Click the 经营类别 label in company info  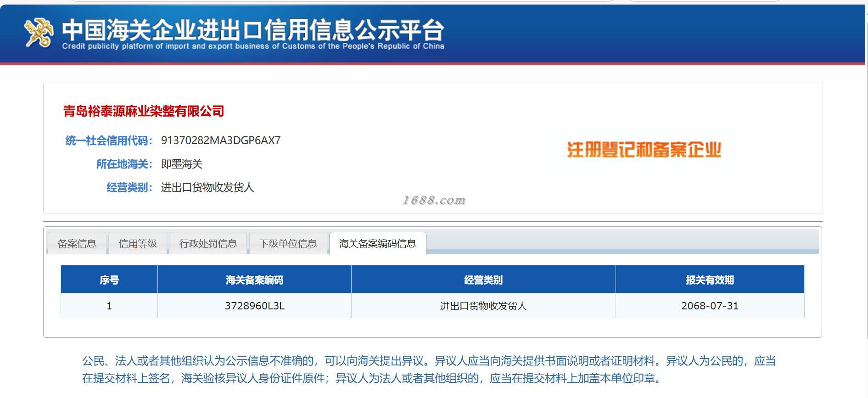pyautogui.click(x=129, y=187)
